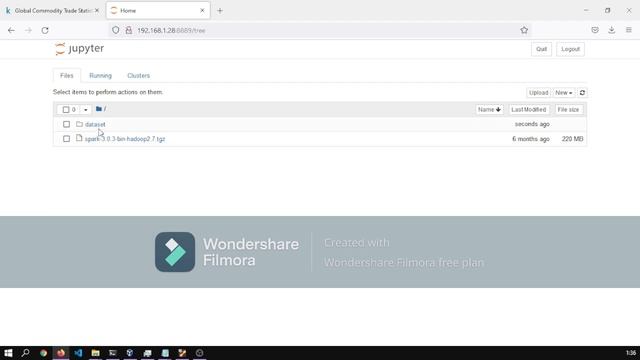The width and height of the screenshot is (640, 360).
Task: Open File Explorer from taskbar
Action: (x=96, y=353)
